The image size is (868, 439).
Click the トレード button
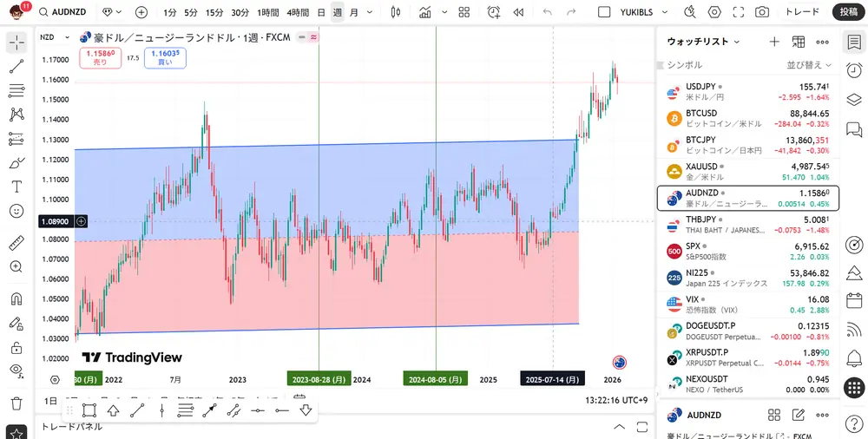802,12
